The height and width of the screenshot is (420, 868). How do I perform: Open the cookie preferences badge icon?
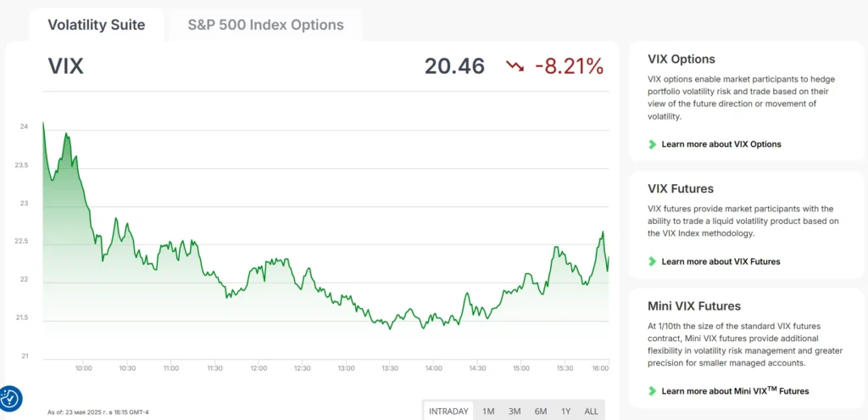pyautogui.click(x=10, y=399)
